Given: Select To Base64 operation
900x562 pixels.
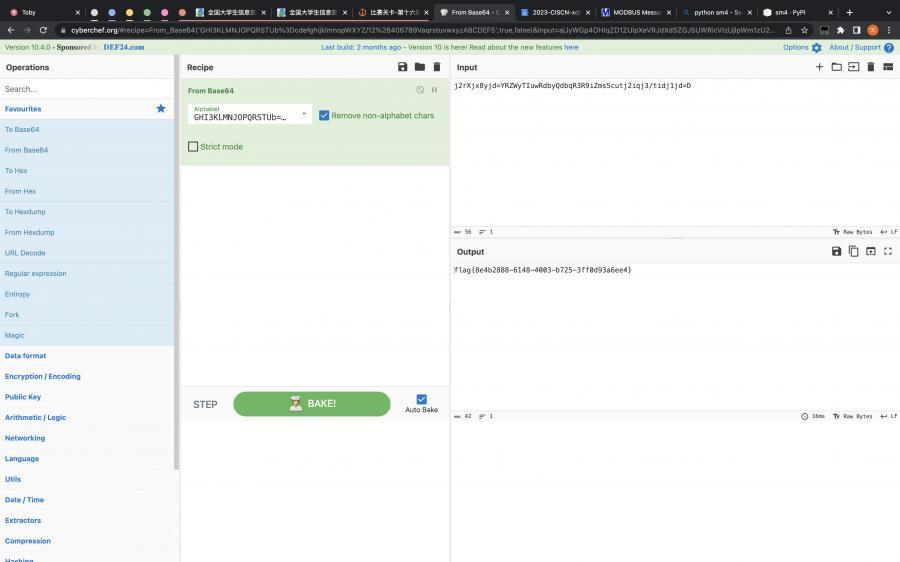Looking at the screenshot, I should pos(87,129).
